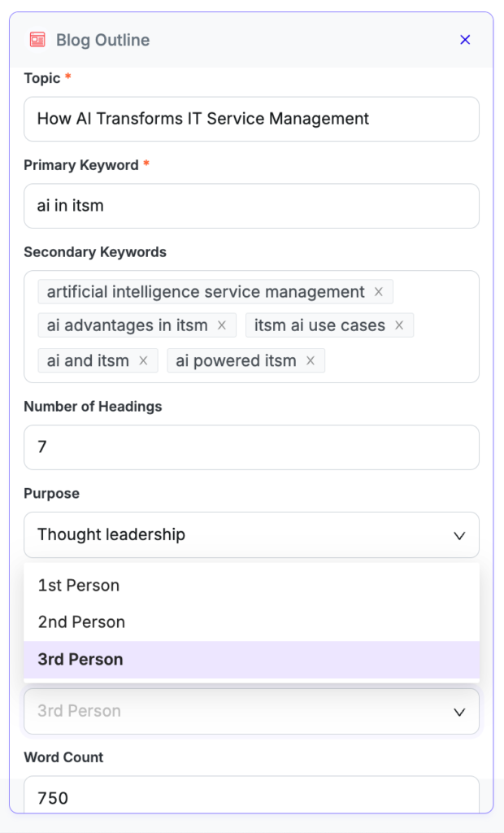Viewport: 504px width, 833px height.
Task: Remove the "ai advantages in itsm" keyword chip
Action: [221, 325]
